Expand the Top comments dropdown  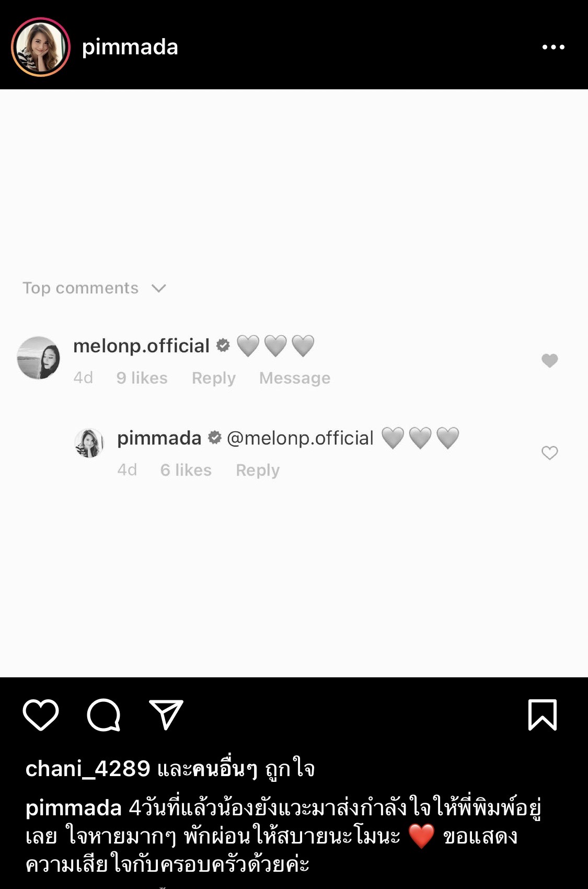tap(80, 288)
